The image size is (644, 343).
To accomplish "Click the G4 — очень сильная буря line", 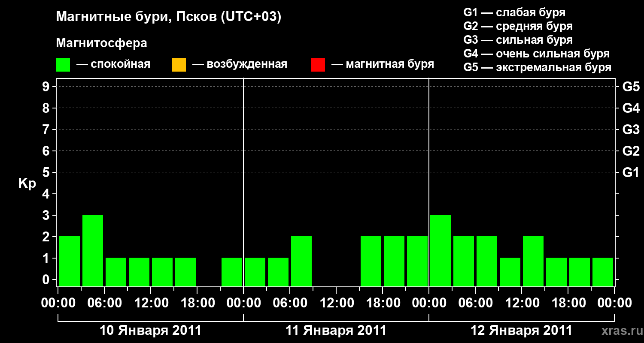I will point(537,54).
